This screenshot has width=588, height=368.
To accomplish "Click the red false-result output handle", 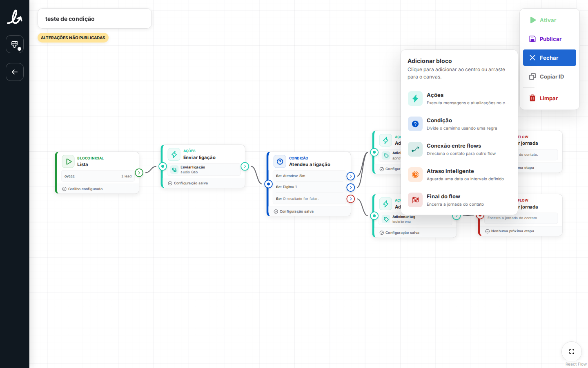I will [351, 199].
